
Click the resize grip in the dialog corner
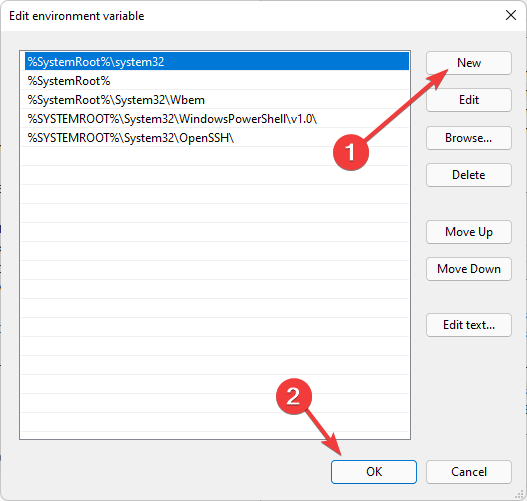520,494
